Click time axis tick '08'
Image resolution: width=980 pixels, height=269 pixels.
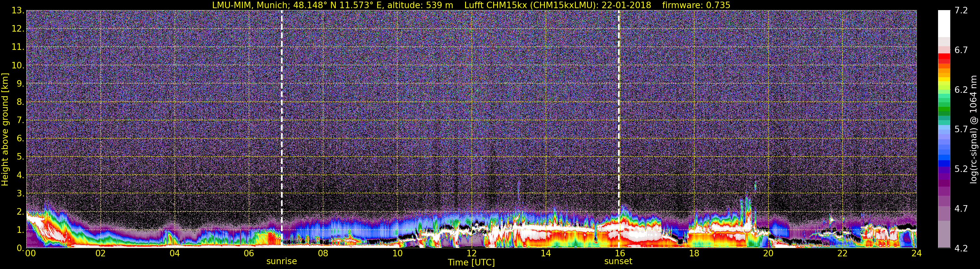pos(323,254)
